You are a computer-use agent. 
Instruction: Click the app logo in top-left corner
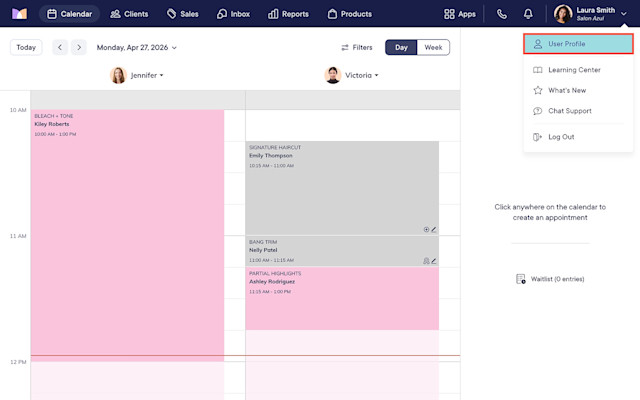click(19, 14)
